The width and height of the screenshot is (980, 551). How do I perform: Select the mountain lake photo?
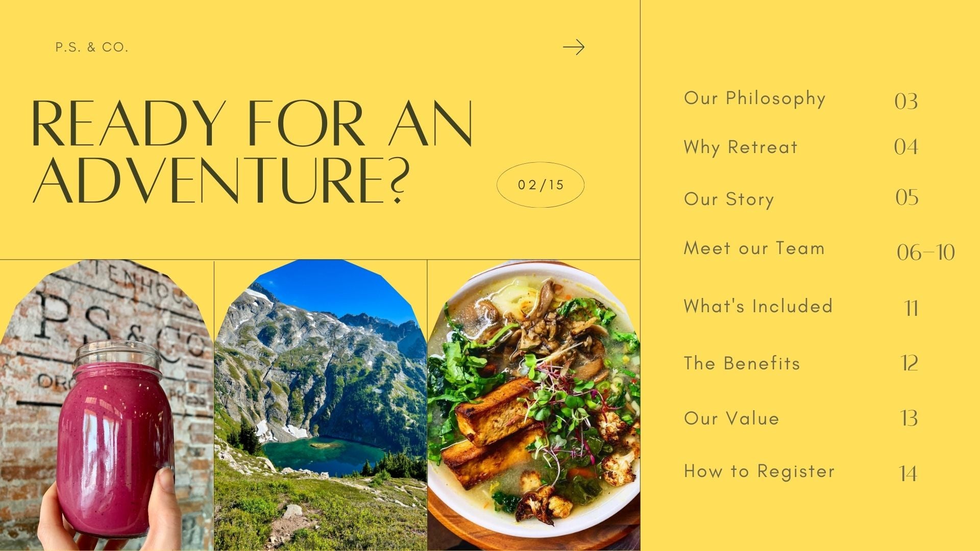tap(320, 406)
